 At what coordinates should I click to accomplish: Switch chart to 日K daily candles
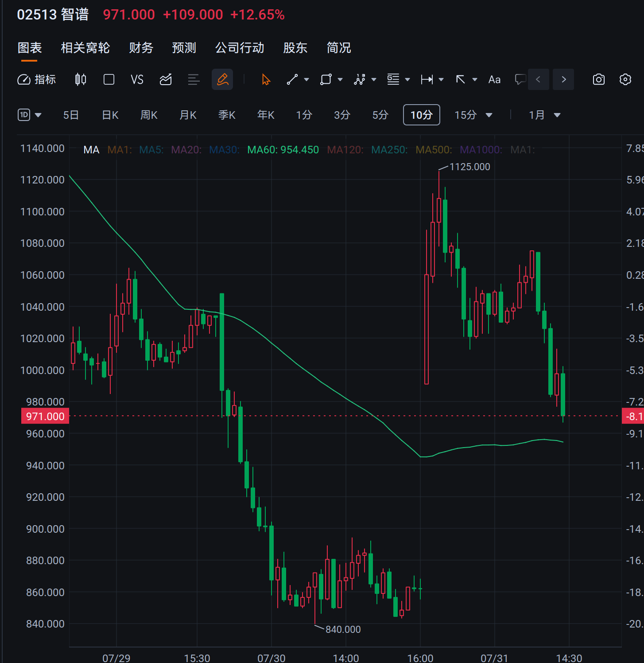[110, 115]
